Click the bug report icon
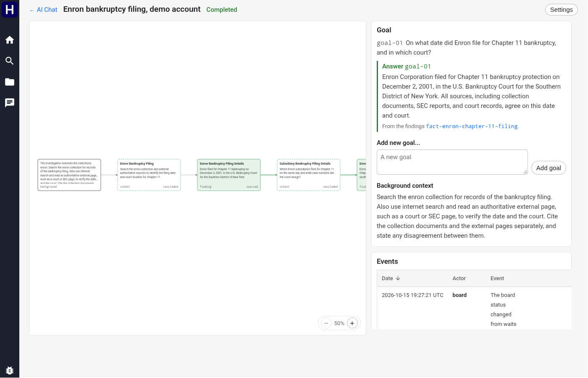588x378 pixels. click(x=10, y=370)
